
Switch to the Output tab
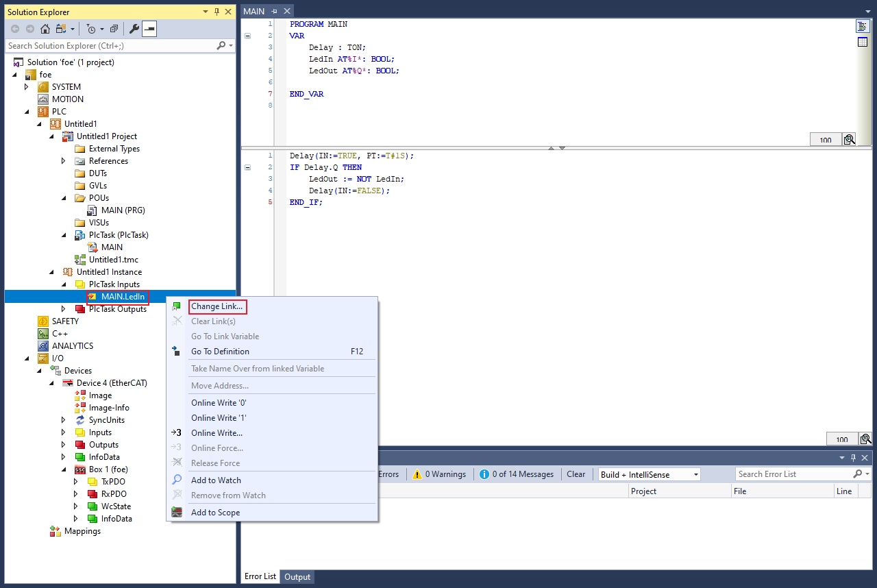pos(297,577)
